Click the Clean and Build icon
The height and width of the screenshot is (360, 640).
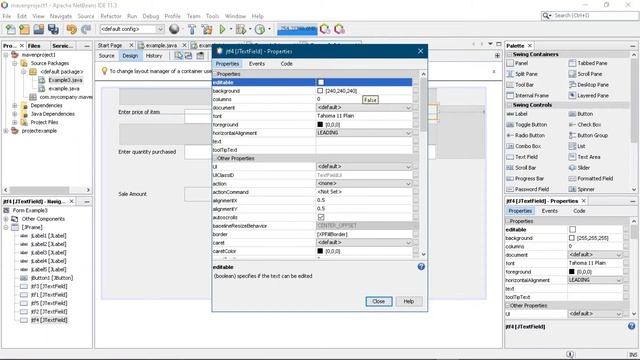(x=207, y=29)
